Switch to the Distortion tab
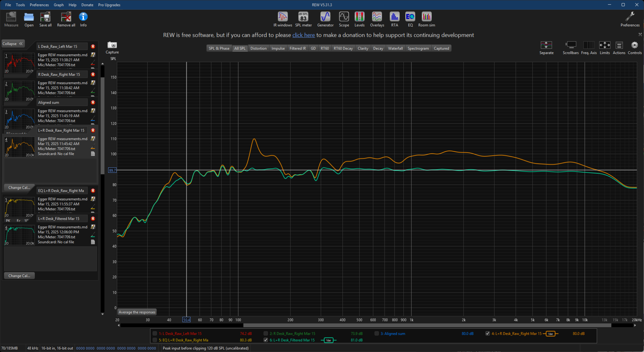This screenshot has height=352, width=644. [258, 48]
